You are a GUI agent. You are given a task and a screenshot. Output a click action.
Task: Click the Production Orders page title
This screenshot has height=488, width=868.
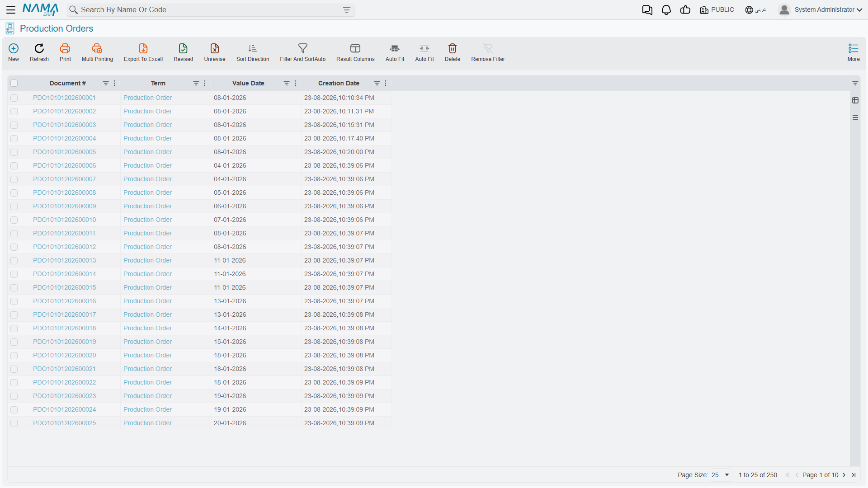tap(57, 28)
